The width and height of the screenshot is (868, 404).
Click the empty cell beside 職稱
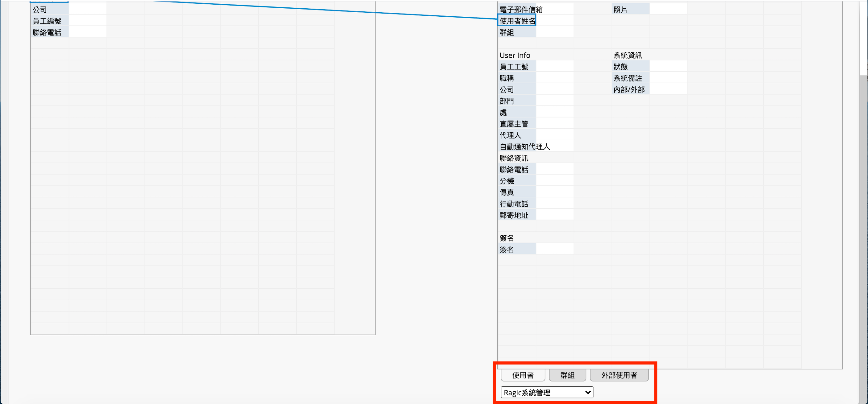point(555,78)
